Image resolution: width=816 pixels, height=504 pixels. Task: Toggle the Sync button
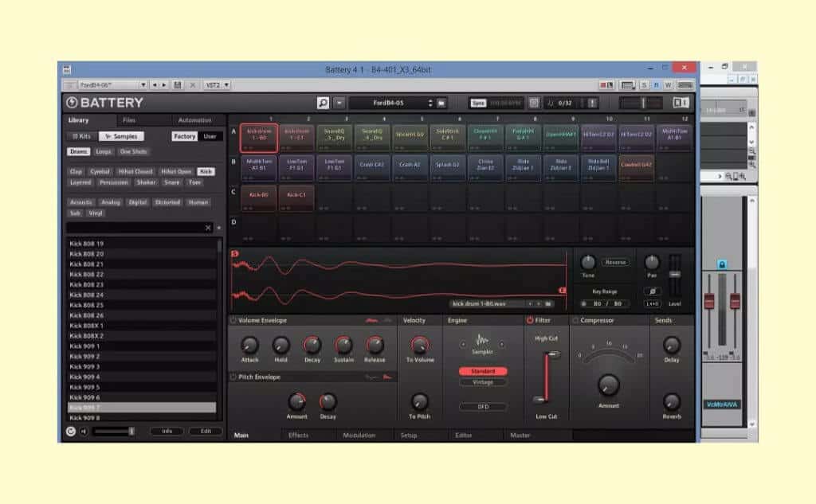(x=478, y=103)
